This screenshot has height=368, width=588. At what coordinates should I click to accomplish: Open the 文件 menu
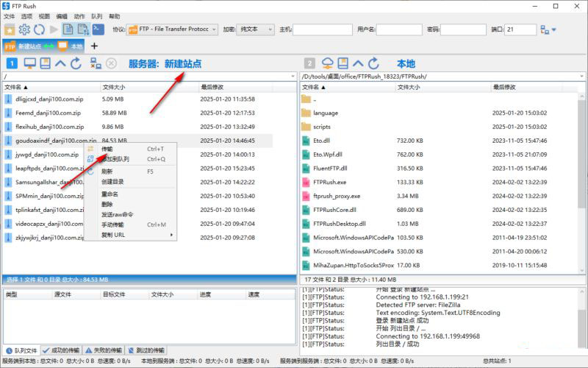[9, 16]
